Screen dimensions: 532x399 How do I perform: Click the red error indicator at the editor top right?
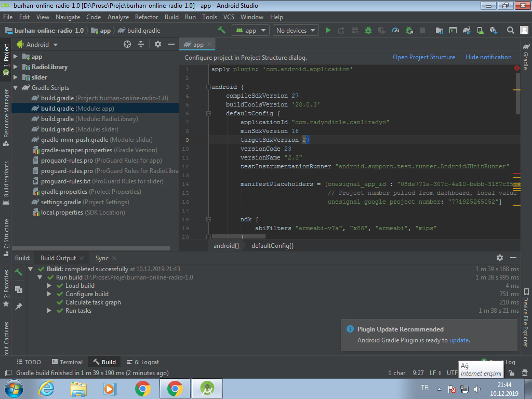tap(517, 68)
